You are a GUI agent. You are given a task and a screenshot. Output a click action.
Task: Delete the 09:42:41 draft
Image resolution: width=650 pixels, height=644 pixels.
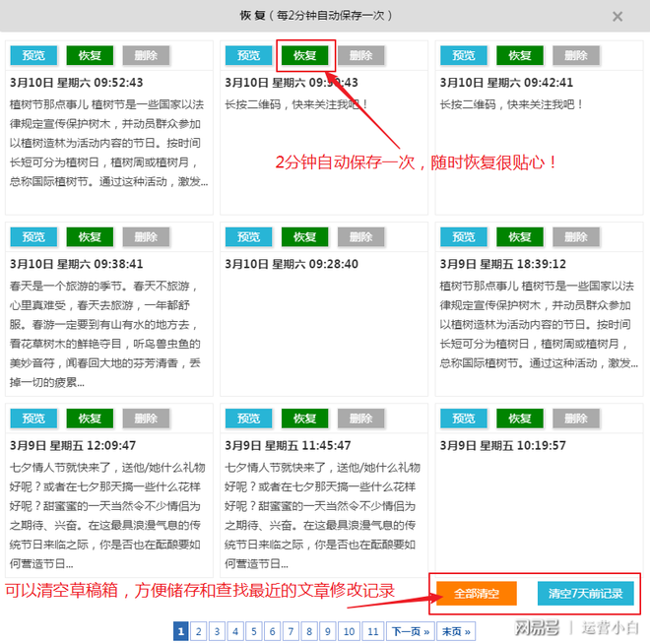click(x=576, y=55)
